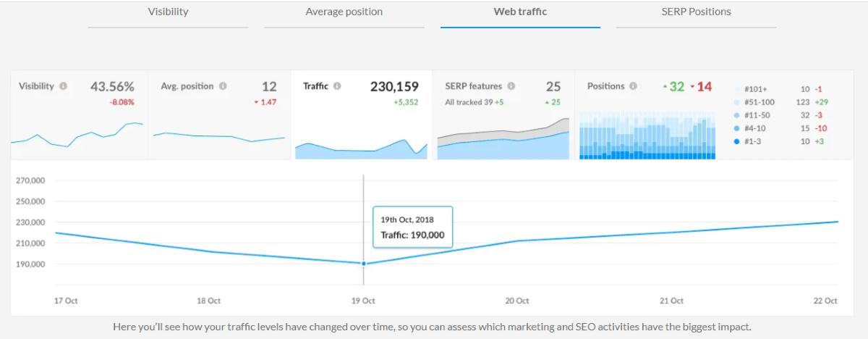Click the #1-3 legend color dot
Viewport: 868px width, 339px height.
click(736, 141)
